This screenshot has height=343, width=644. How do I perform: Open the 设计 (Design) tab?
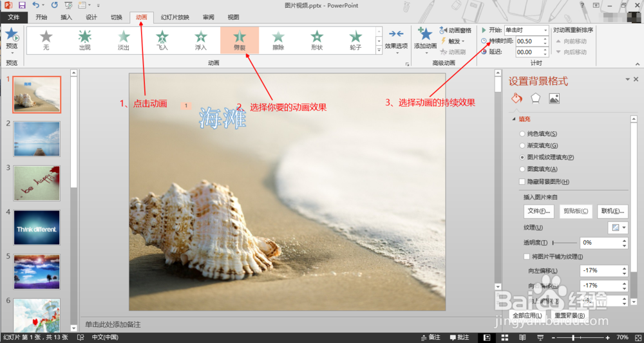point(91,17)
